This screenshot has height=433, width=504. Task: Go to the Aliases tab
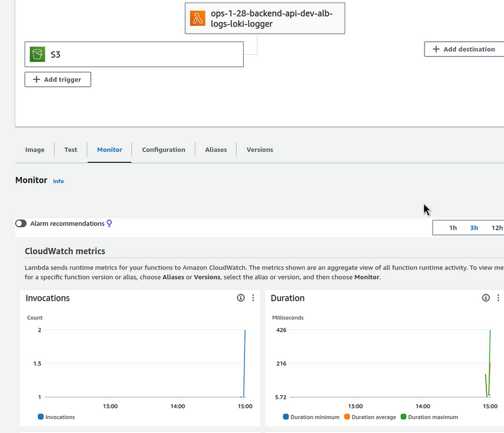pyautogui.click(x=215, y=150)
